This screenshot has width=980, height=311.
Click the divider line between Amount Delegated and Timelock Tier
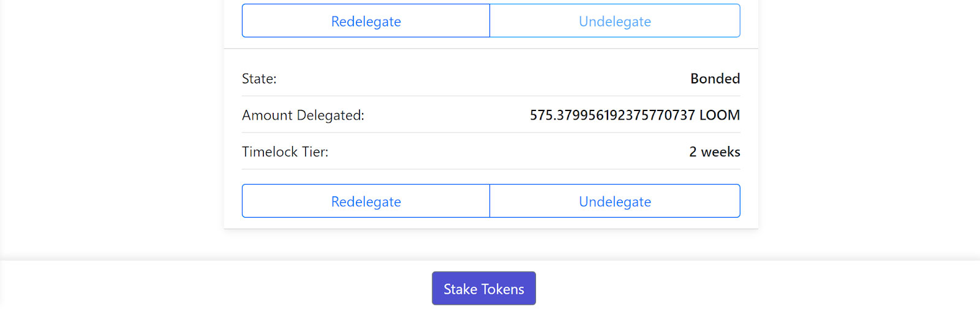(491, 132)
